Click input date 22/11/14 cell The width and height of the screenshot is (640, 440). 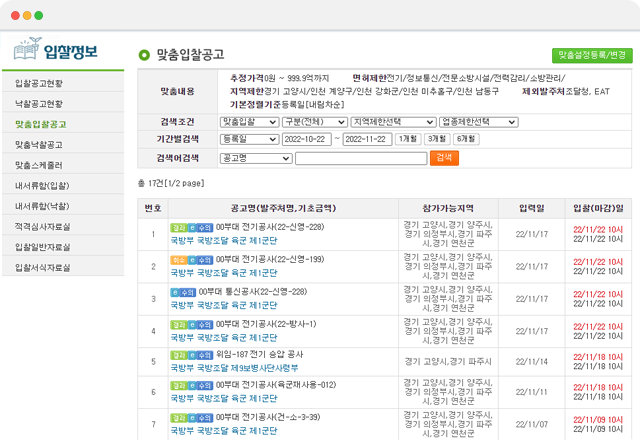[x=531, y=362]
